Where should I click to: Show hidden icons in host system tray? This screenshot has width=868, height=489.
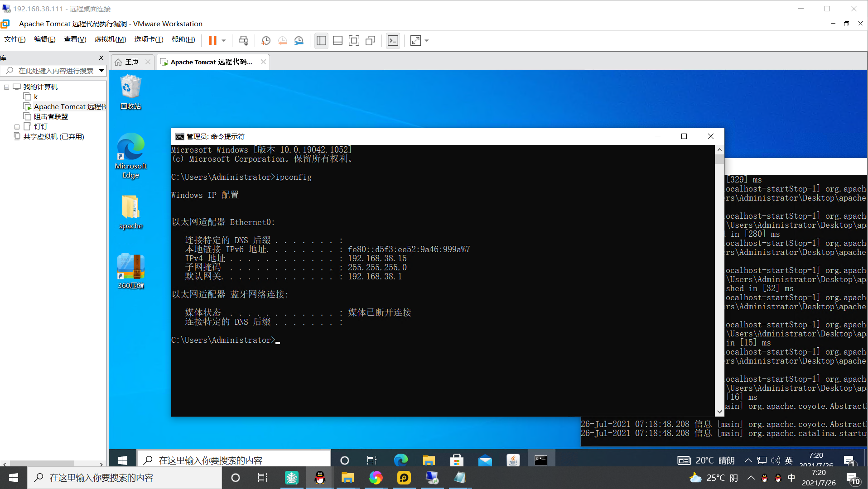(751, 478)
